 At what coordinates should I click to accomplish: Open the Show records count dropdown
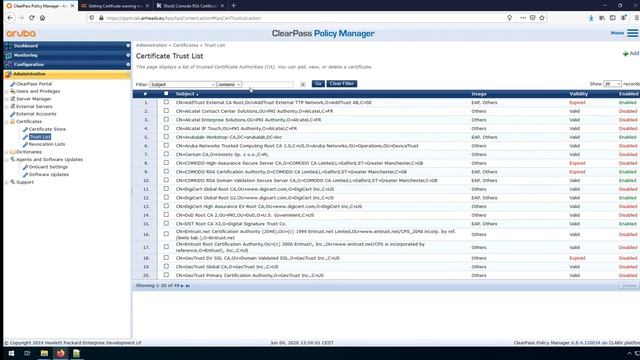click(612, 84)
